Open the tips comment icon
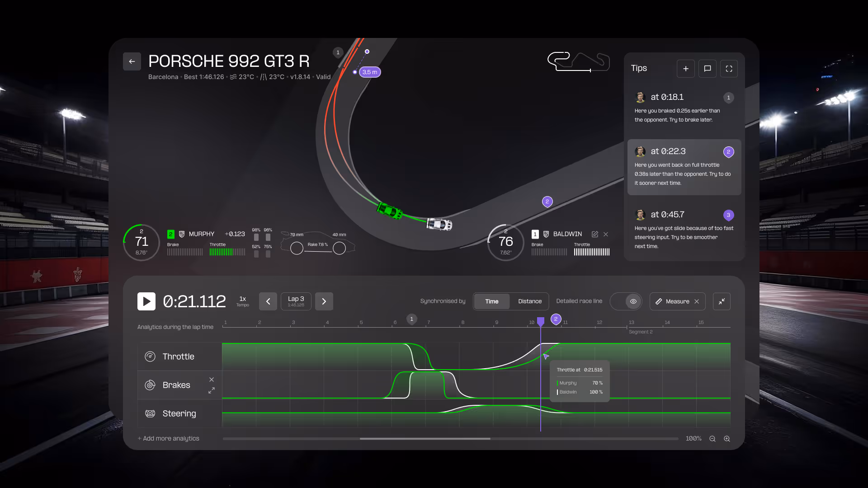 (x=707, y=69)
